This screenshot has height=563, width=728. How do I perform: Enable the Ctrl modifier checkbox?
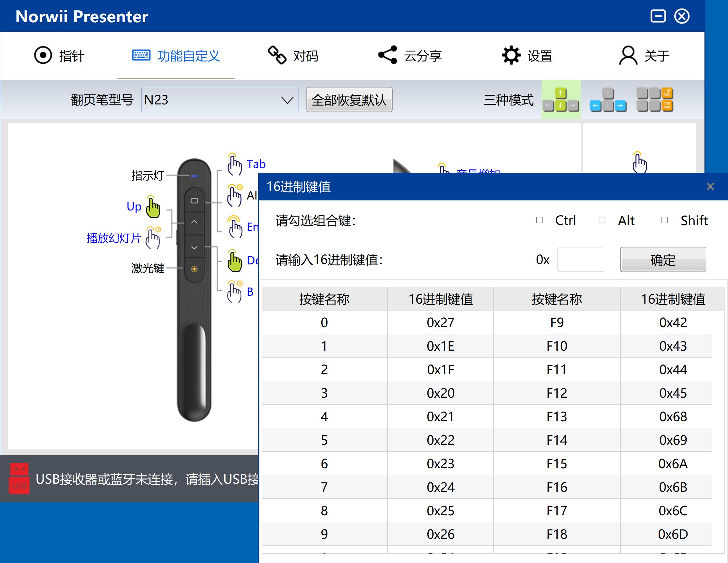point(539,220)
